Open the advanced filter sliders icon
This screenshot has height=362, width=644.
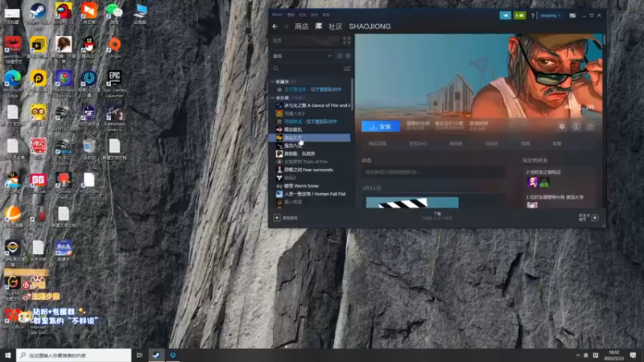(347, 68)
